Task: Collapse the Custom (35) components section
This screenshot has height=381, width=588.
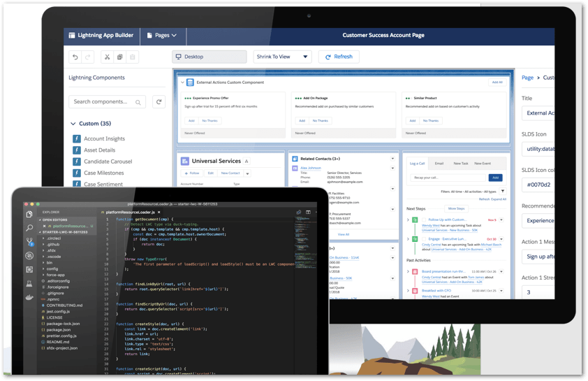Action: (x=73, y=124)
